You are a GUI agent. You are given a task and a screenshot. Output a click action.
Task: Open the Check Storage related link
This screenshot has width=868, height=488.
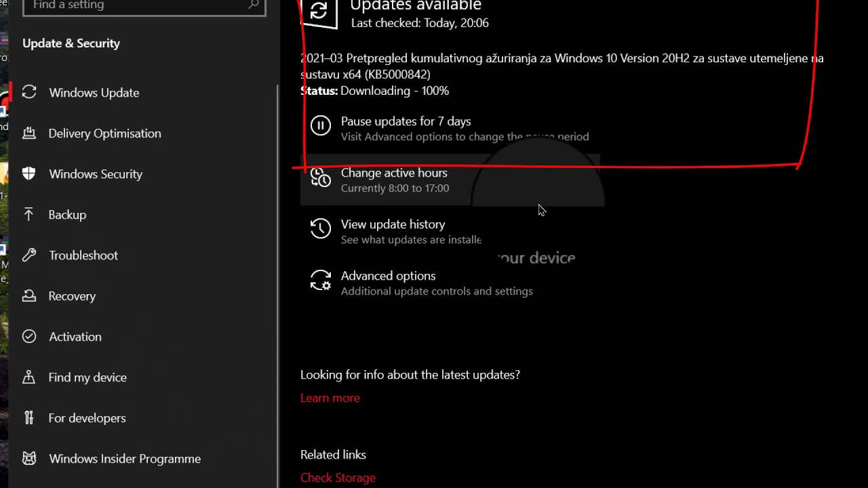point(338,478)
